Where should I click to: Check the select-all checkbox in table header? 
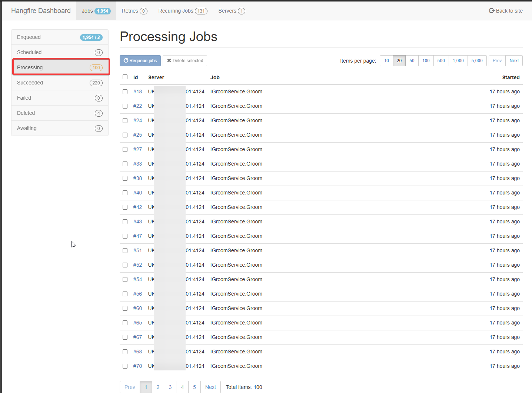point(125,77)
